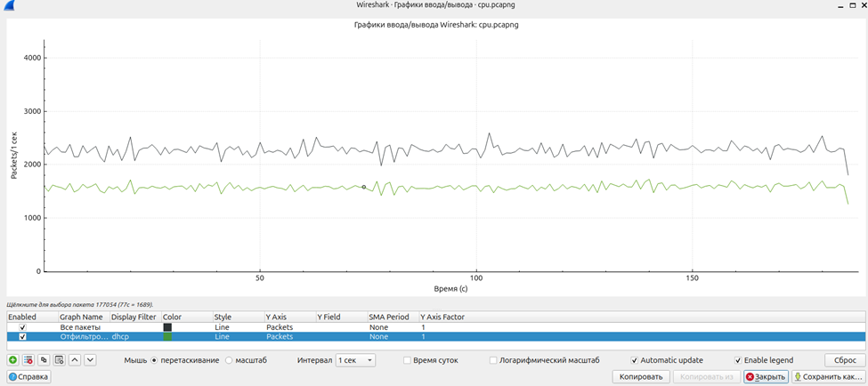Move selected graph down with the arrow
868x386 pixels.
[x=91, y=360]
